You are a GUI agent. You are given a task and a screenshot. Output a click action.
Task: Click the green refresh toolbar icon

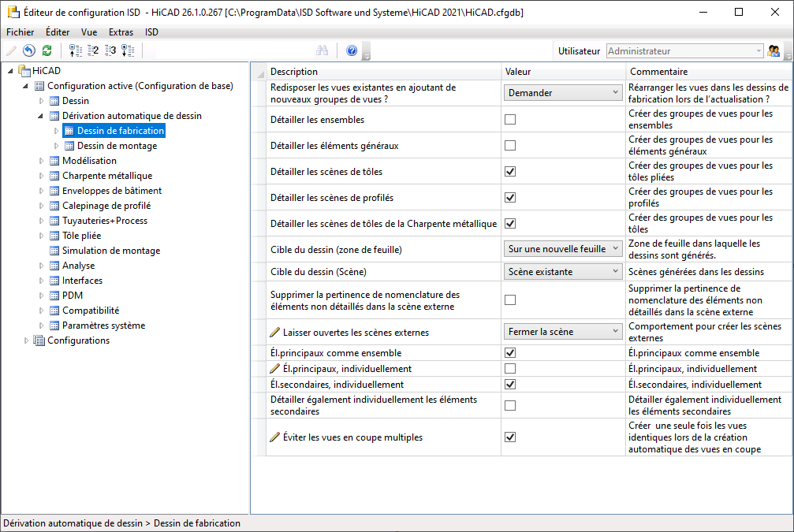pos(47,50)
